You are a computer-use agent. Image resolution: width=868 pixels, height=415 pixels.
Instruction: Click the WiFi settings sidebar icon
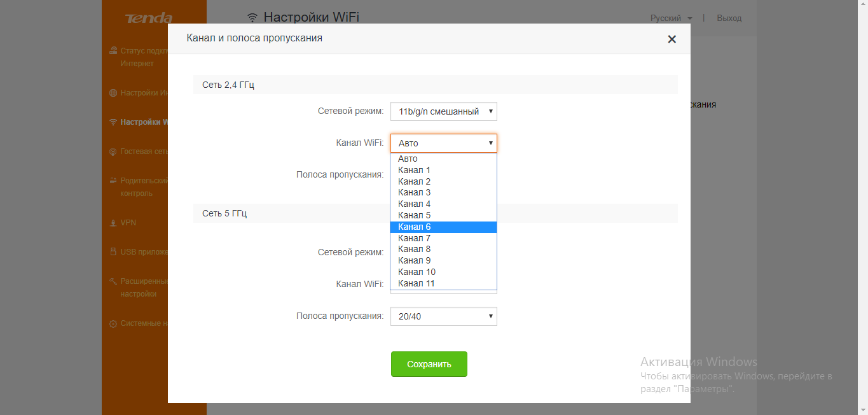click(113, 122)
